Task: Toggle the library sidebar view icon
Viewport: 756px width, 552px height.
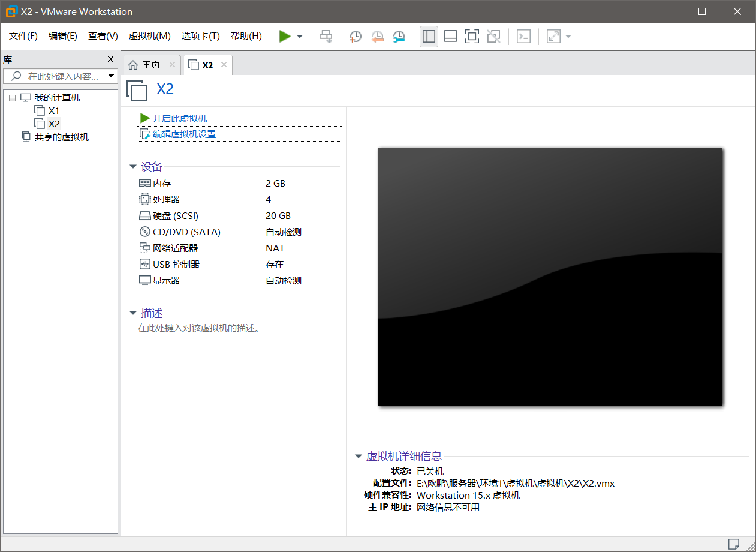Action: pyautogui.click(x=429, y=37)
